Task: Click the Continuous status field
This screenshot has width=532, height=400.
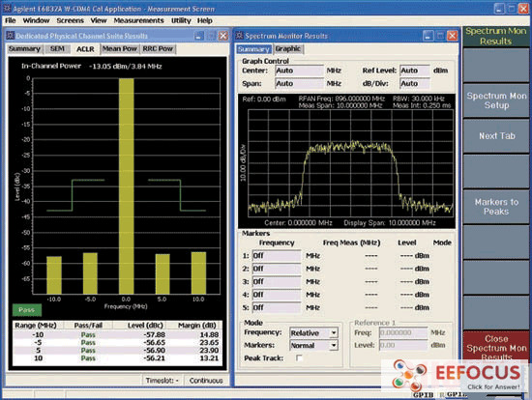Action: click(x=206, y=381)
